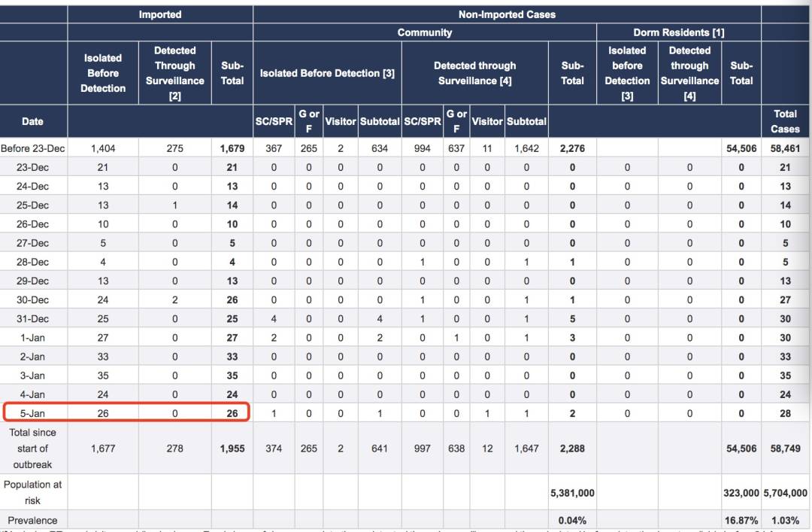Click the Imported column group header
This screenshot has width=812, height=532.
[x=159, y=14]
